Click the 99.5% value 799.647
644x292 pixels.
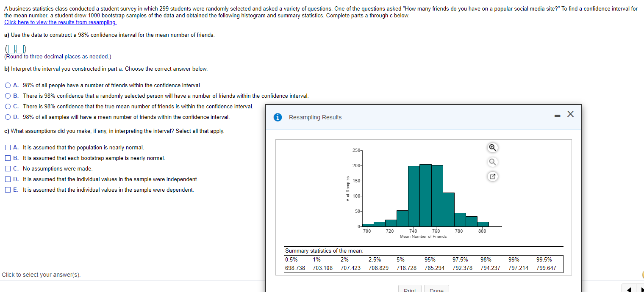pyautogui.click(x=546, y=268)
